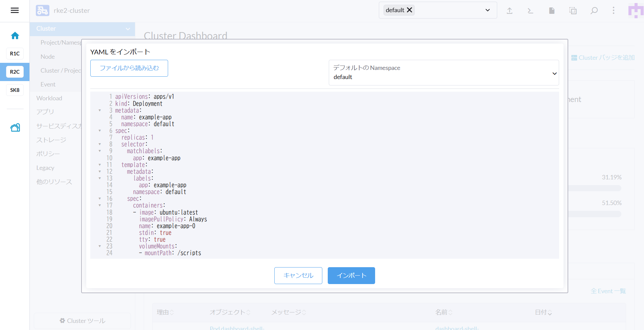Download the kubeconfig file icon

pos(552,10)
